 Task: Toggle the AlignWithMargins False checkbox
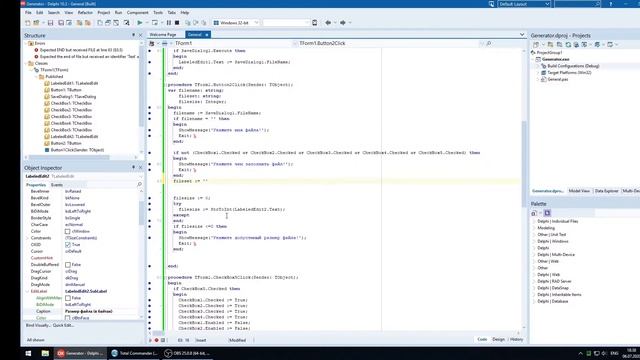(x=68, y=298)
